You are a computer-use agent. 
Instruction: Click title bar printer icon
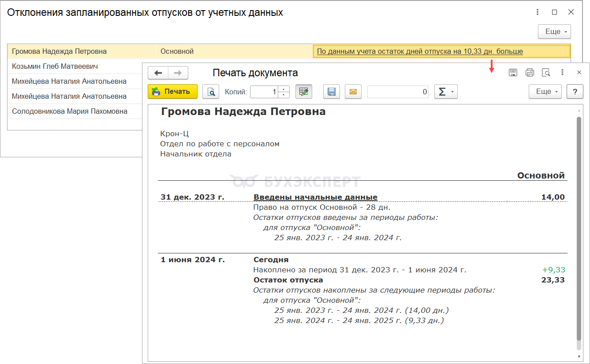coord(530,72)
